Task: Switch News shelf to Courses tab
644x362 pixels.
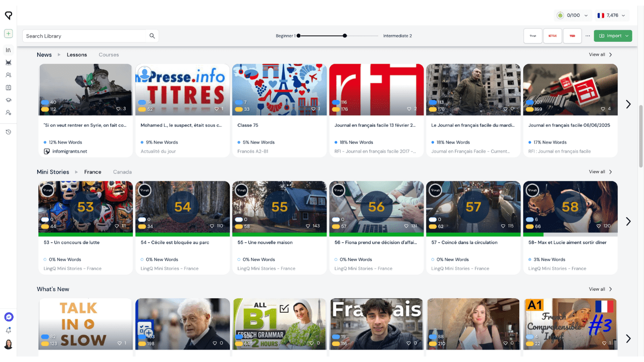Action: [109, 55]
